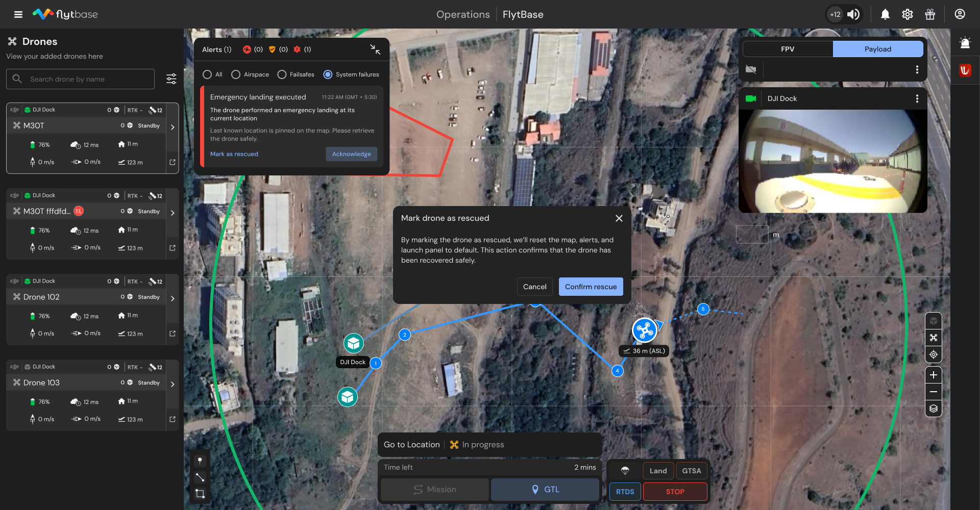This screenshot has height=510, width=980.
Task: Select waypoint 2 on the map
Action: [405, 335]
